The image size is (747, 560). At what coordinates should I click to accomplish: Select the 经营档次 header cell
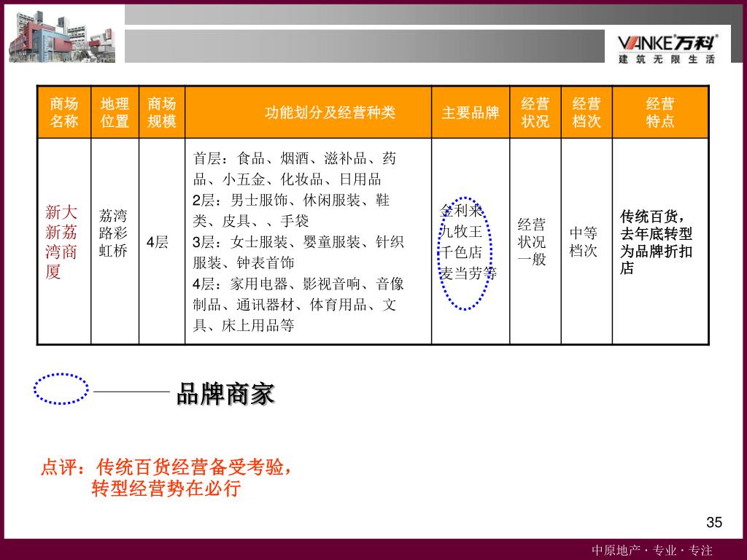[x=587, y=112]
